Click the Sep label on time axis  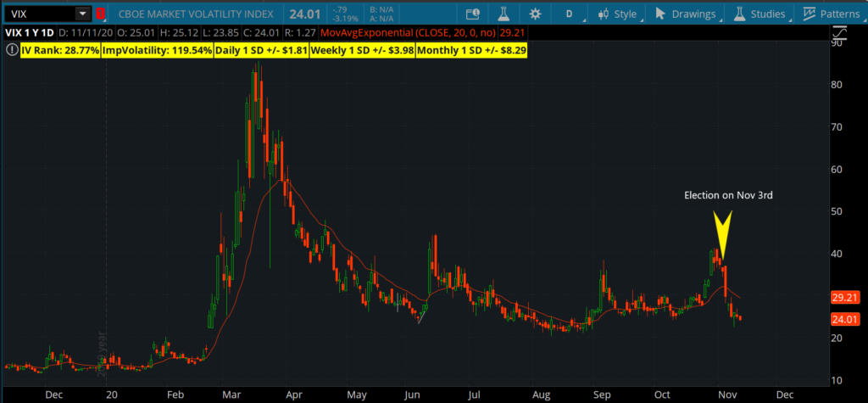(601, 395)
